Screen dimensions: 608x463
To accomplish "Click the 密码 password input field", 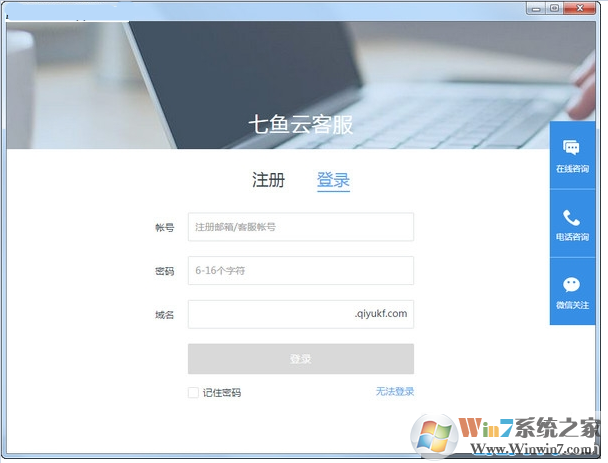I will pos(301,270).
